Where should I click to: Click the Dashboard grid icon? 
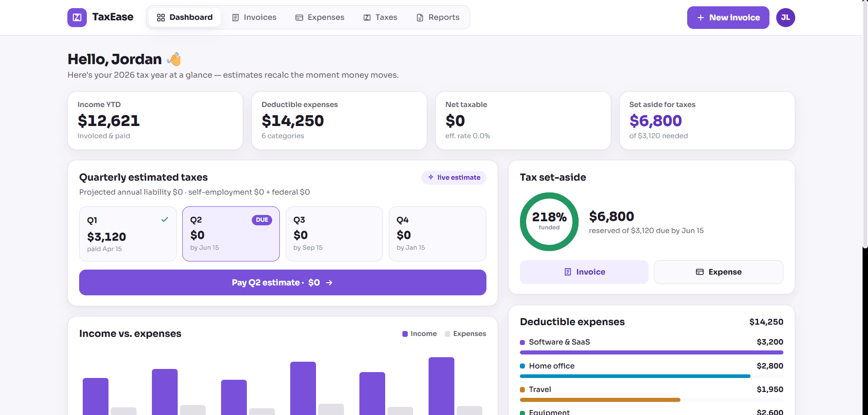(x=161, y=18)
